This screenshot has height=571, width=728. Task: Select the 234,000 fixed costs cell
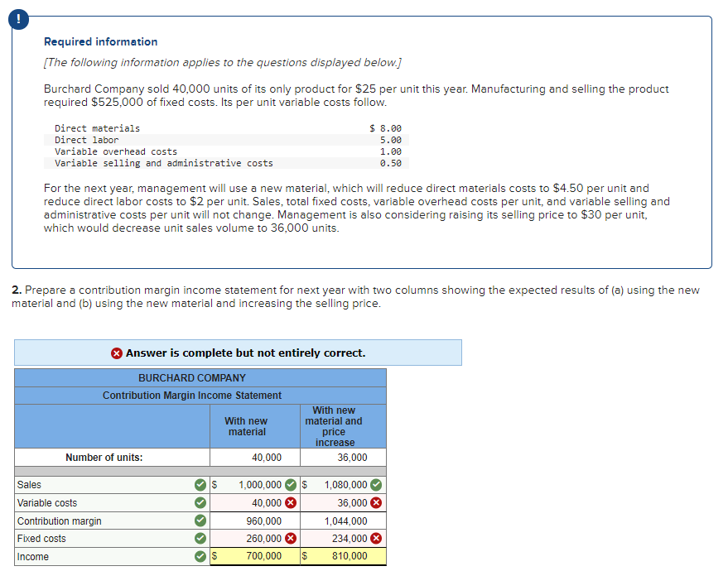(343, 539)
